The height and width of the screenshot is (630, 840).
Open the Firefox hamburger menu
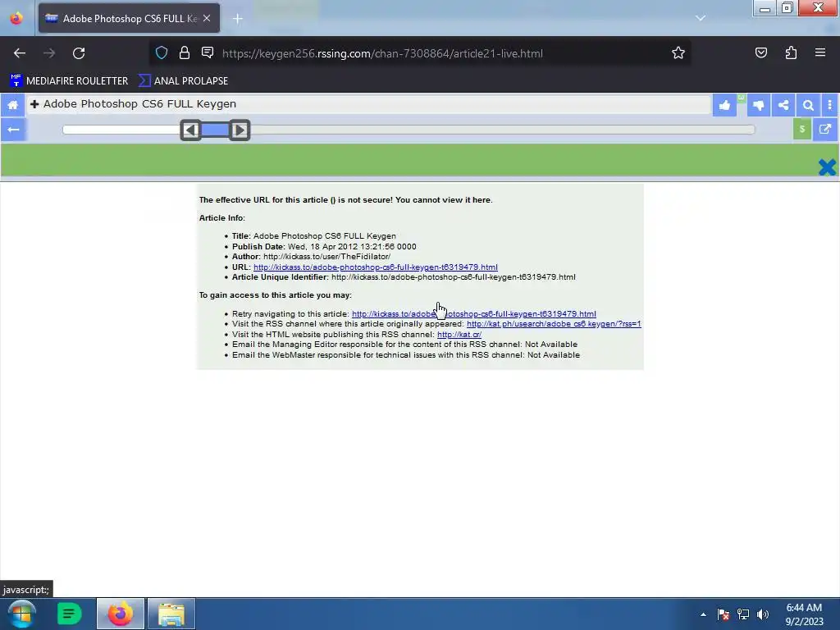pyautogui.click(x=820, y=52)
